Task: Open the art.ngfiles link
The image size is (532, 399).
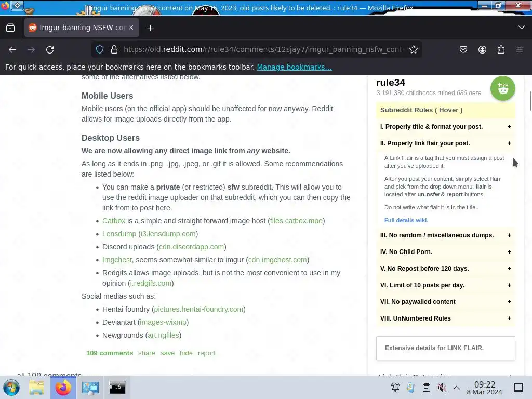Action: click(x=163, y=335)
